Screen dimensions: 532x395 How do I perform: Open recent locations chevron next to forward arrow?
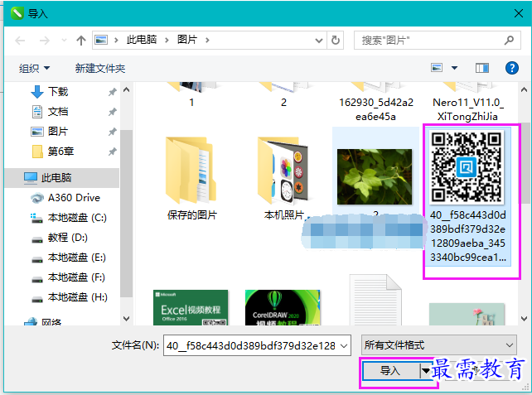click(64, 41)
